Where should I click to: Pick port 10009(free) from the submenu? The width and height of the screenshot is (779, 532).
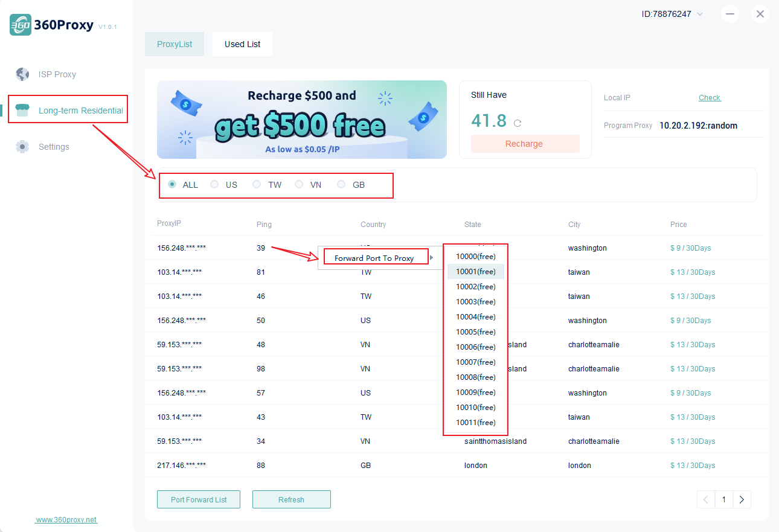[476, 393]
